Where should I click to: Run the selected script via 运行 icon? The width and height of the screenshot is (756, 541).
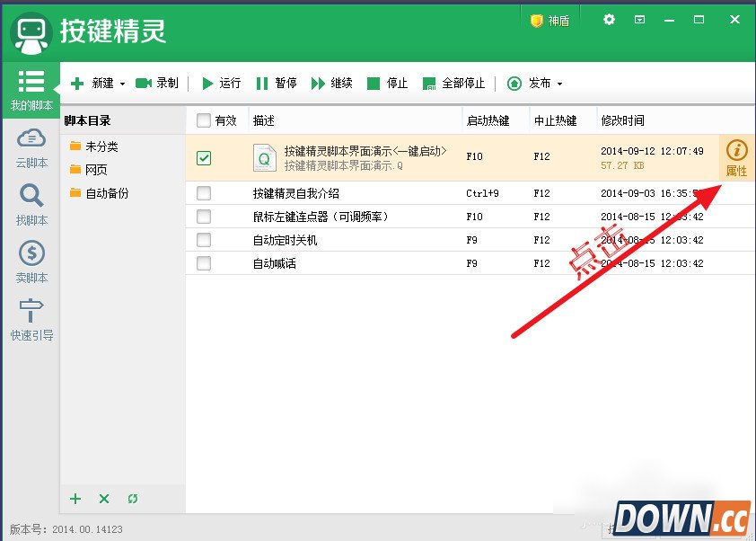click(220, 84)
